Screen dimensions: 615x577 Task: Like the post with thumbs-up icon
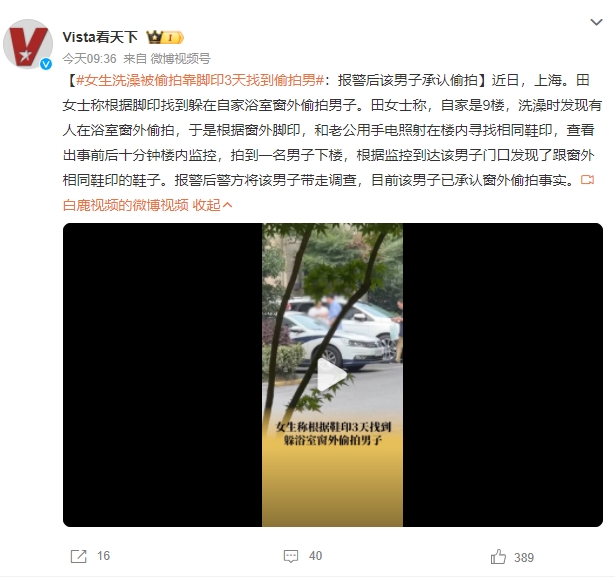[498, 557]
